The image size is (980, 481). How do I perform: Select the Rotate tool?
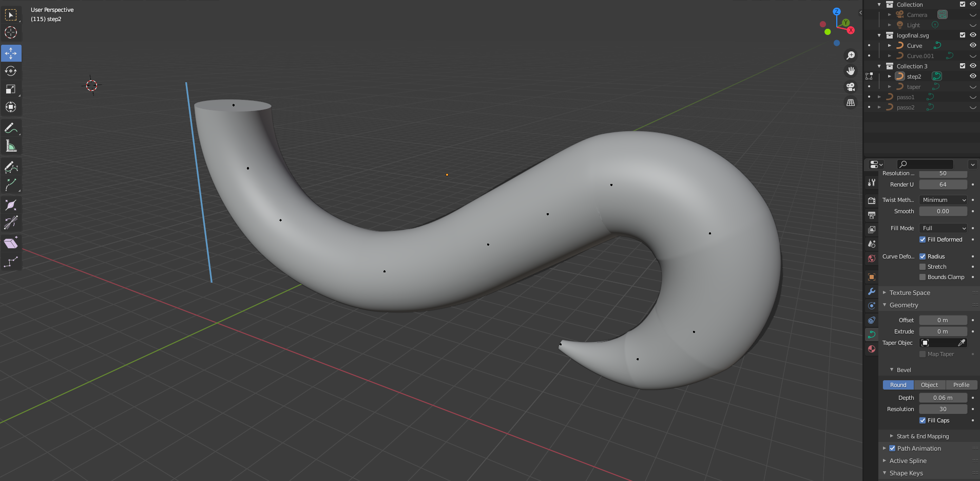[11, 71]
